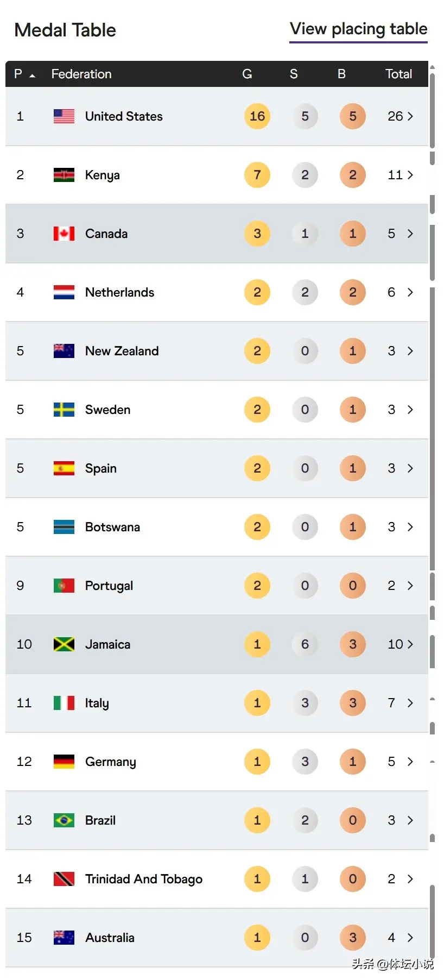Toggle the ranking sort arrow next to P

coord(33,76)
